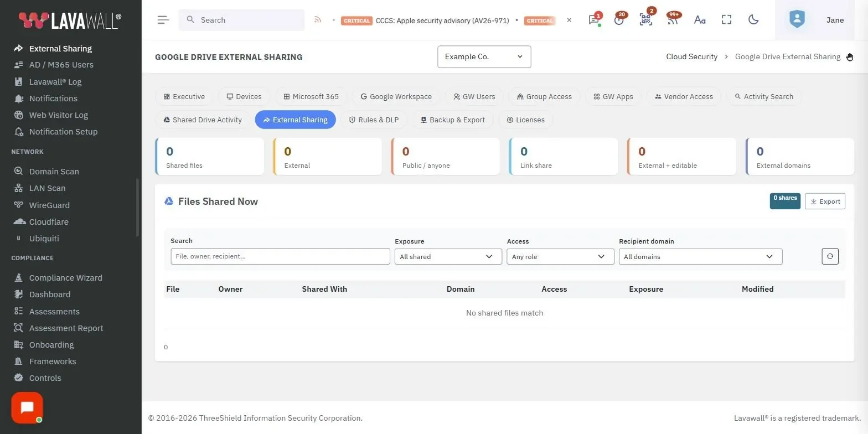Switch to the Vendor Access tab

[684, 96]
